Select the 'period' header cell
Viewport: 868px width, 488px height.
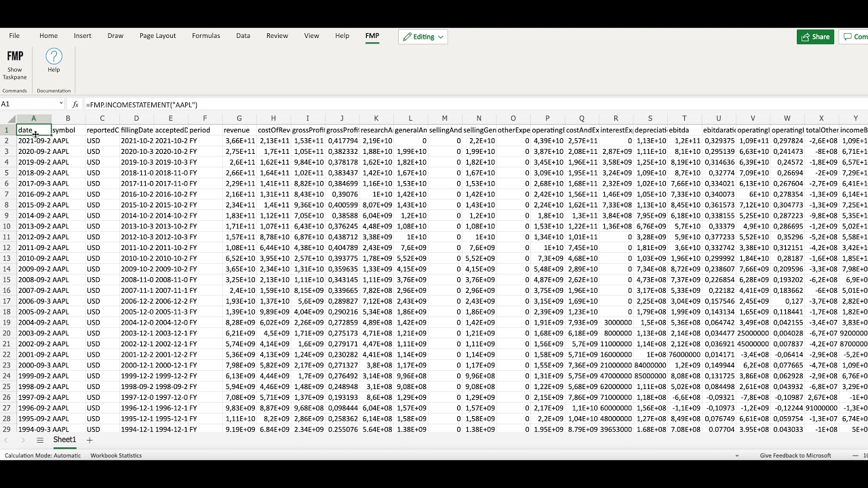(x=205, y=130)
